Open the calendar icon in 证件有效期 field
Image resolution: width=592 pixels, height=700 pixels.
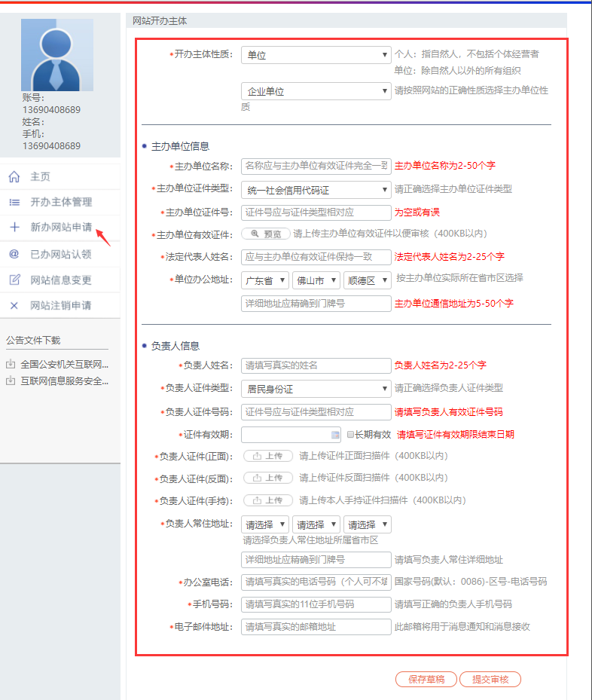click(x=335, y=435)
